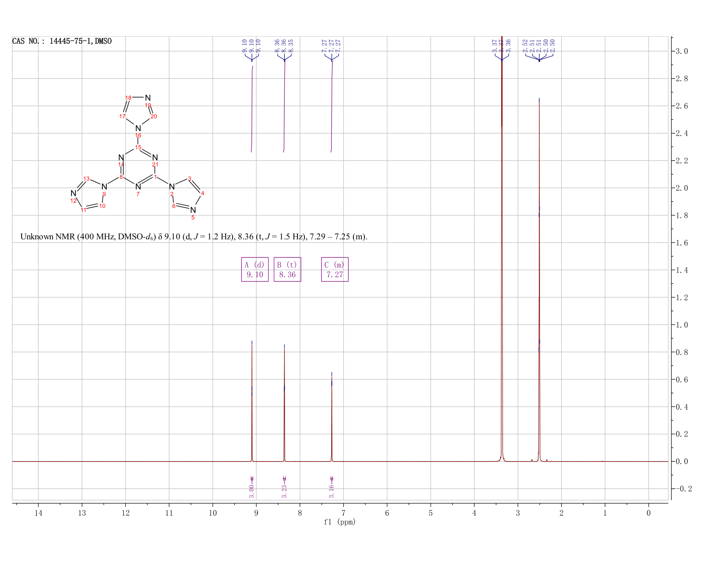Click the x-axis tick label 0
This screenshot has width=728, height=563.
coord(649,513)
